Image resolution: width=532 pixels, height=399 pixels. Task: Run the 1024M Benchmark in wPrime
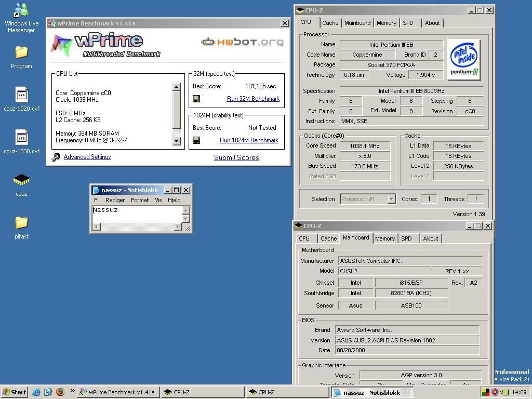point(249,140)
